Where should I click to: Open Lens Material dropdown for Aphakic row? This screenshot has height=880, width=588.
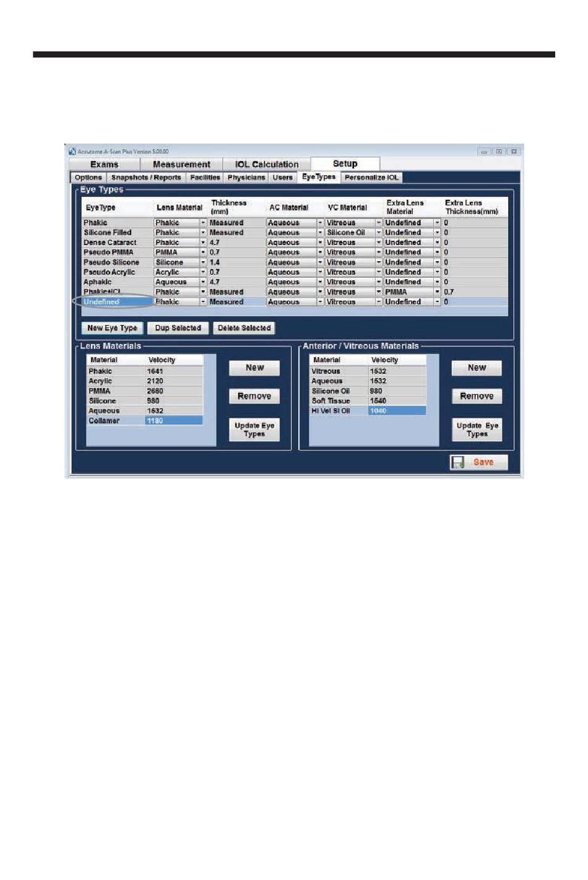point(203,282)
